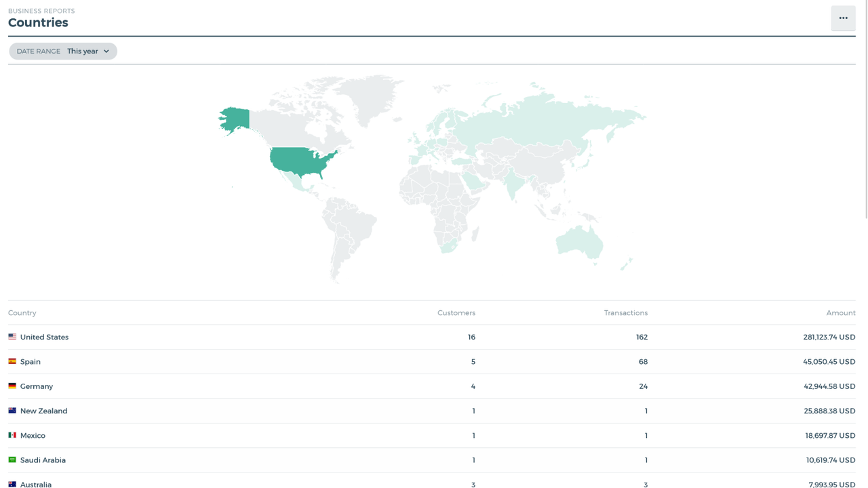The height and width of the screenshot is (488, 868).
Task: Click the Business Reports breadcrumb label
Action: tap(41, 11)
